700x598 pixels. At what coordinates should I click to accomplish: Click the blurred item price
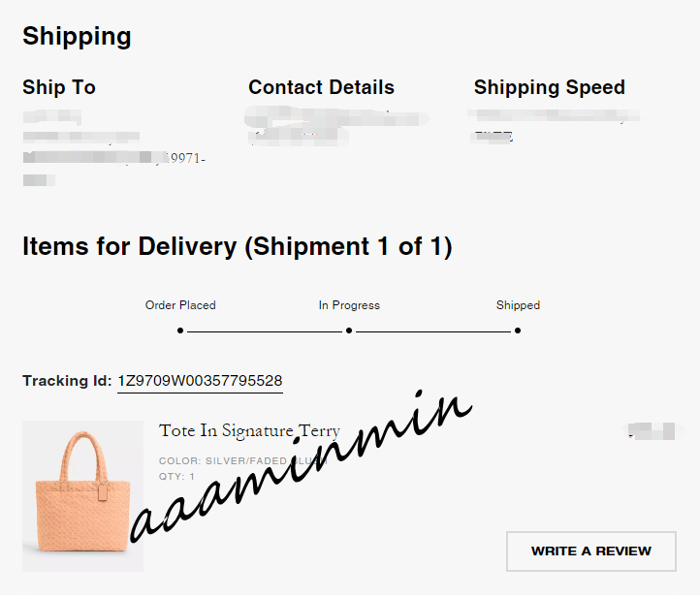tap(651, 430)
